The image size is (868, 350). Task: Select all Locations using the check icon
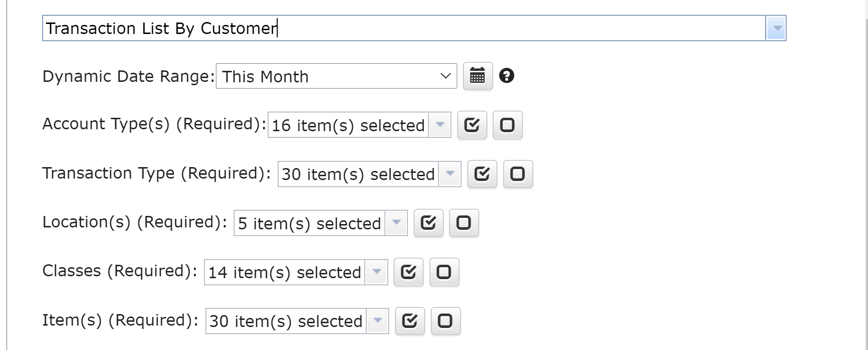click(x=428, y=223)
